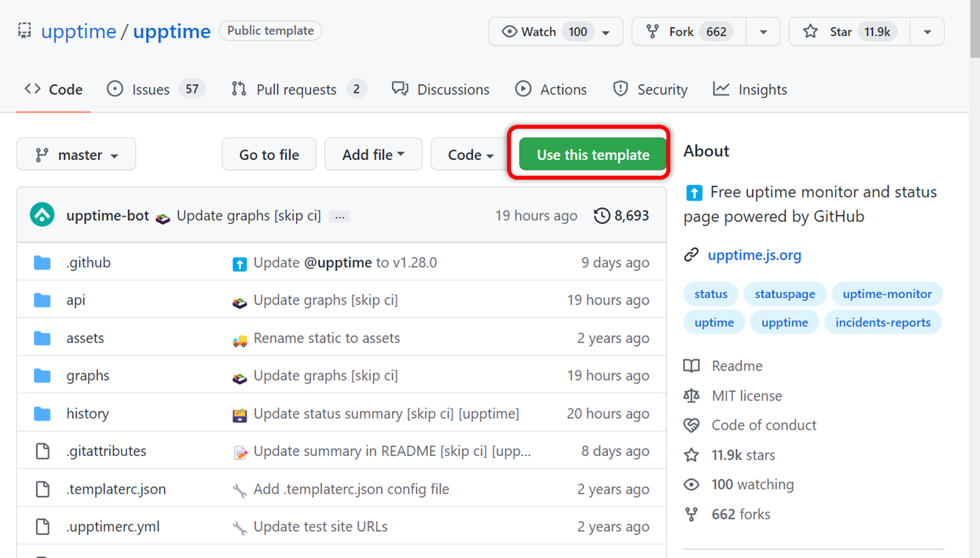Click the uptime-monitor topic tag
The height and width of the screenshot is (558, 980).
click(x=887, y=294)
